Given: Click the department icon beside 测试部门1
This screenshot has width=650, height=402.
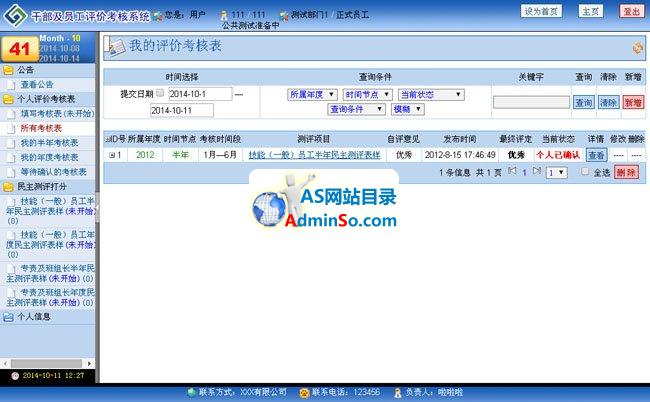Looking at the screenshot, I should point(284,16).
